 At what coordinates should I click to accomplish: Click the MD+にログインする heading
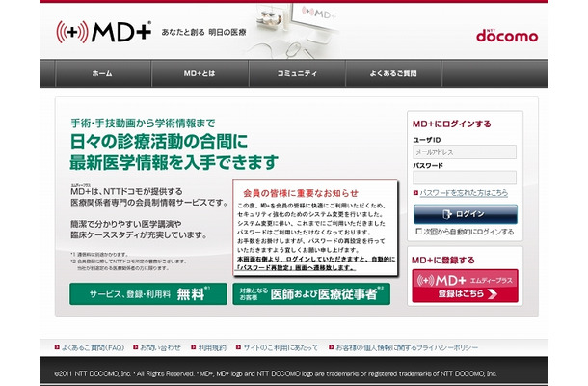click(x=451, y=124)
